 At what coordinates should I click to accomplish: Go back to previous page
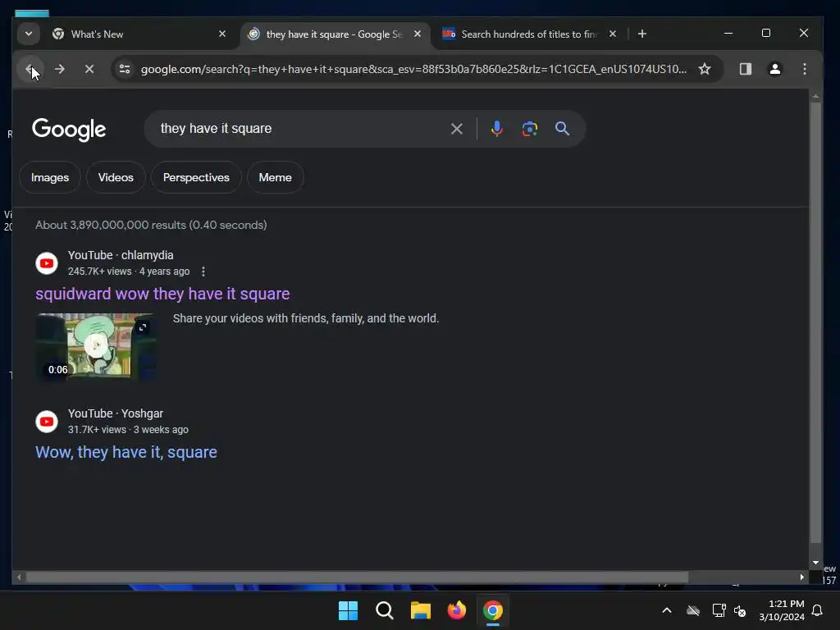(x=30, y=69)
